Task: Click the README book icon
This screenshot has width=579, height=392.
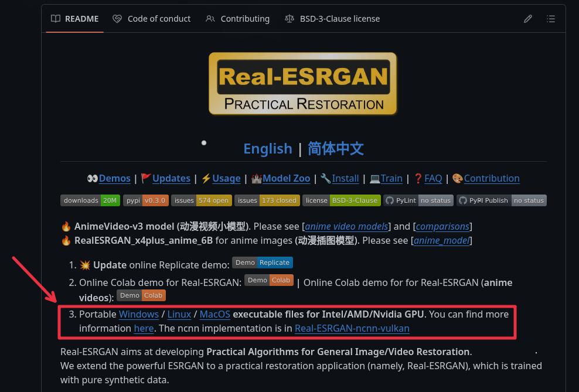Action: click(56, 19)
